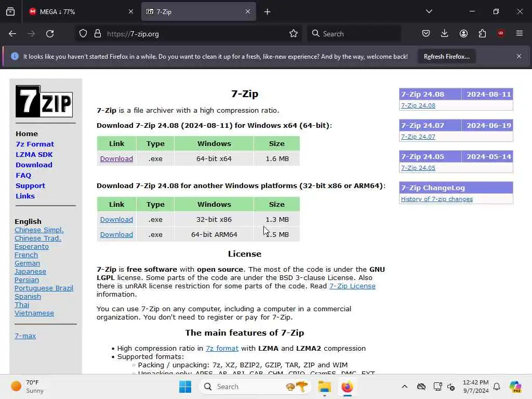Show hidden system tray icons
Screen dimensions: 532x399
pyautogui.click(x=404, y=387)
